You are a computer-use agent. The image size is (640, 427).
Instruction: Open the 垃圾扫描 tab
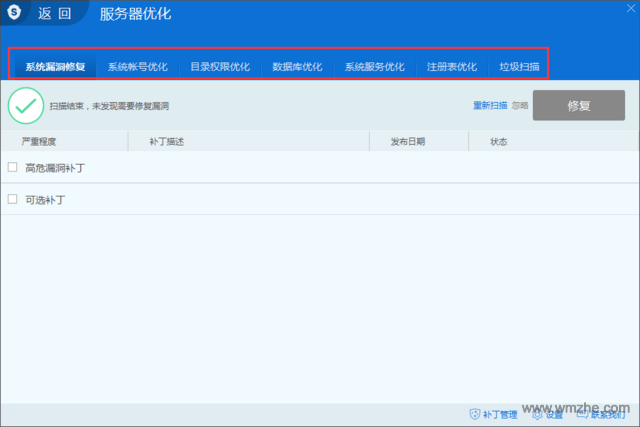(x=519, y=67)
